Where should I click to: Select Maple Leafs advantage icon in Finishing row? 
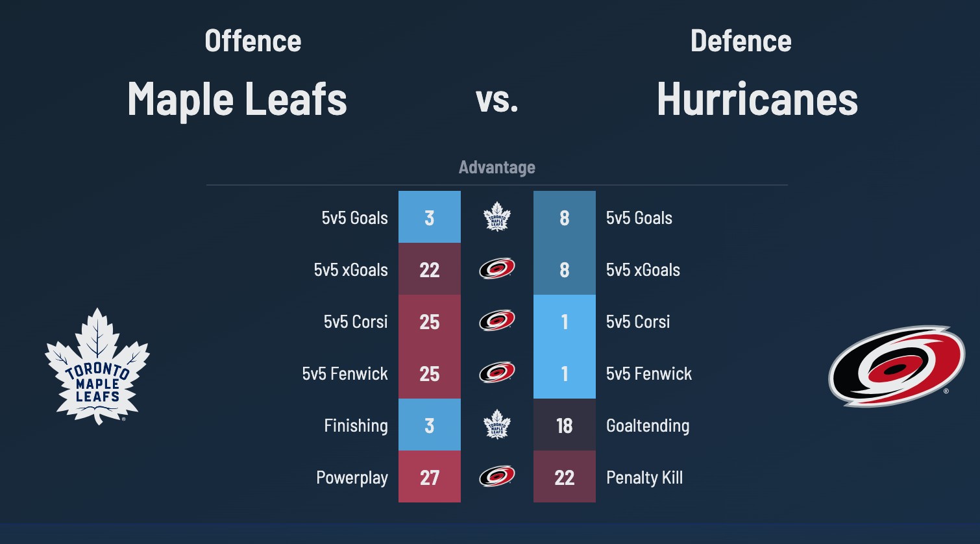497,425
